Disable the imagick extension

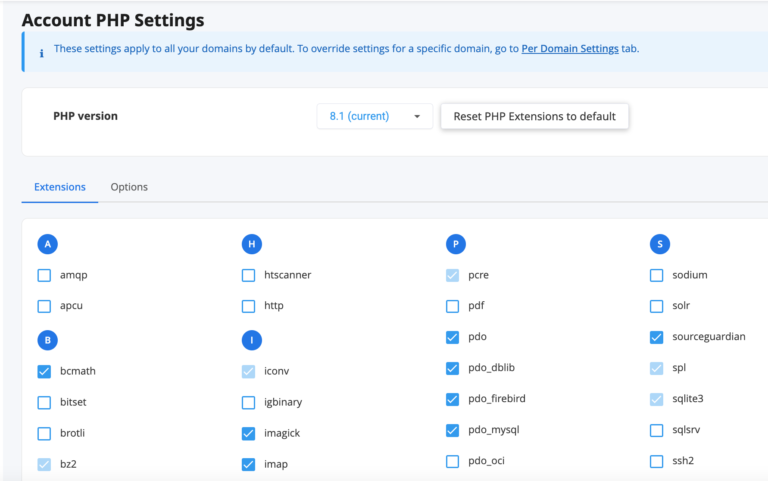(x=248, y=433)
